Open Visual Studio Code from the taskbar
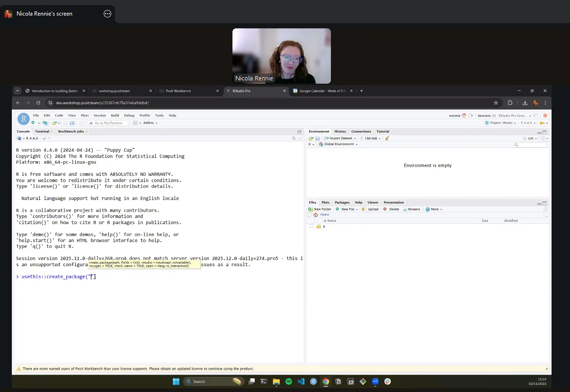 point(301,382)
